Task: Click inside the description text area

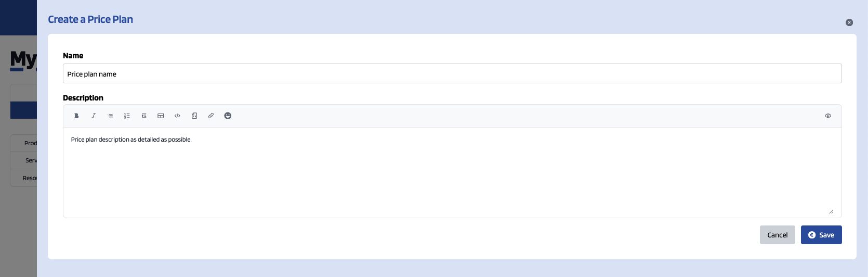Action: point(452,172)
